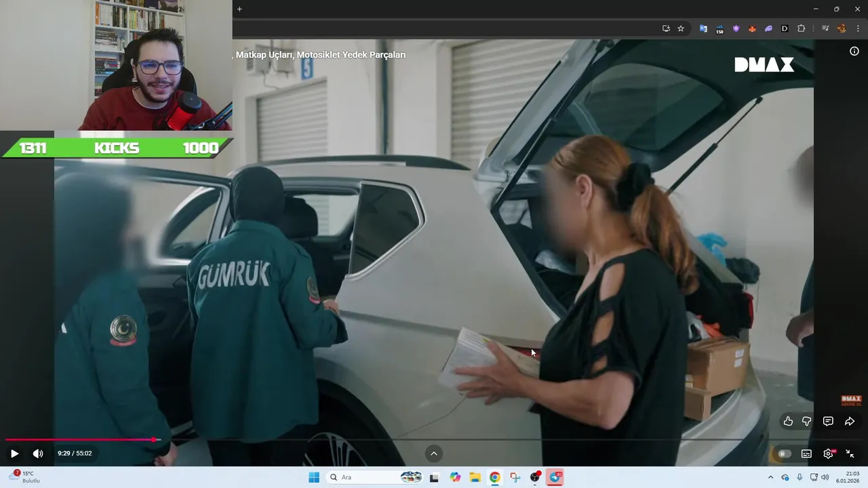Like the video with thumbs up
Viewport: 868px width, 488px height.
coord(788,422)
